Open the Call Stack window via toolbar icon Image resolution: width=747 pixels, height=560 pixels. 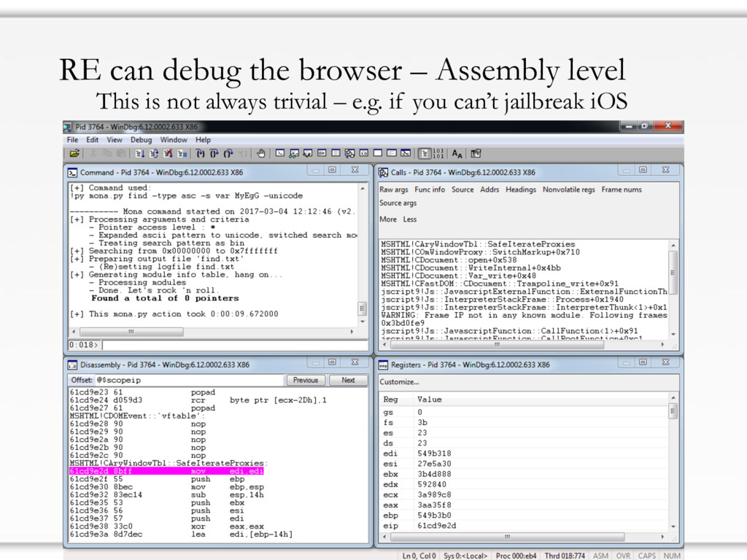click(x=349, y=153)
